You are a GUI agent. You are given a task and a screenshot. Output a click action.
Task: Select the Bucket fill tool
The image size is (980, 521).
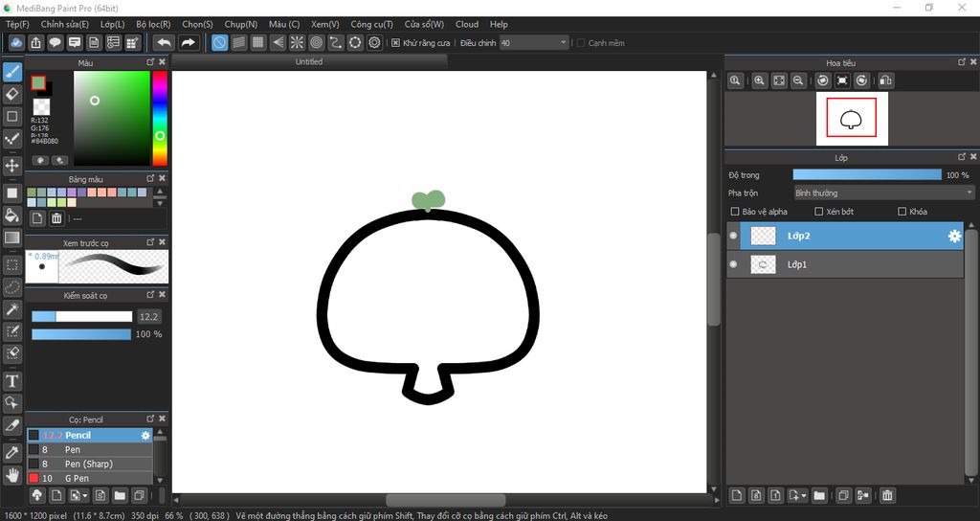(x=11, y=215)
